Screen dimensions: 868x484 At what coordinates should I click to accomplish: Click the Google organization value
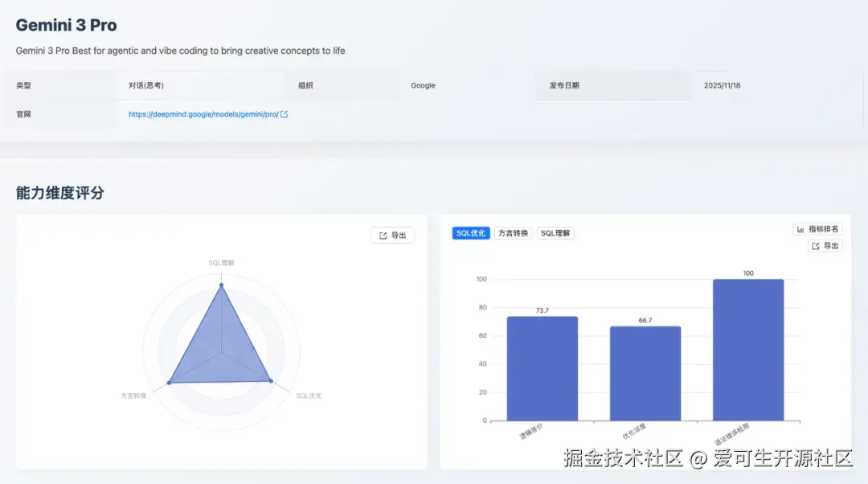(x=423, y=85)
